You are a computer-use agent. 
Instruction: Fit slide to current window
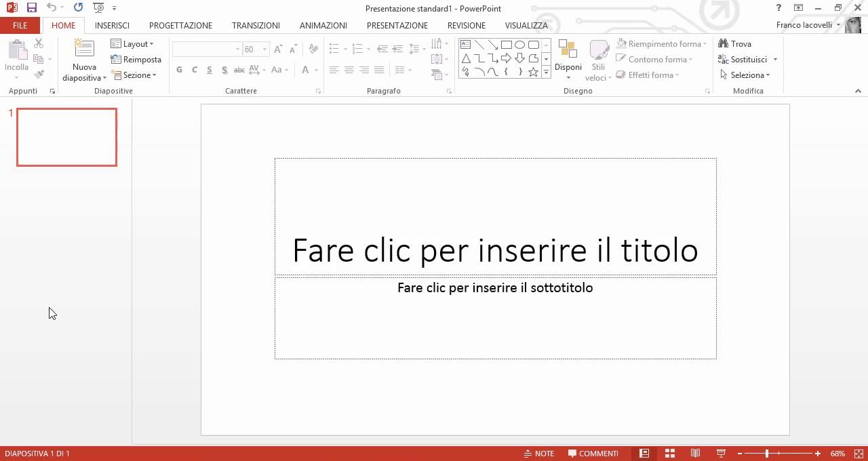point(859,454)
